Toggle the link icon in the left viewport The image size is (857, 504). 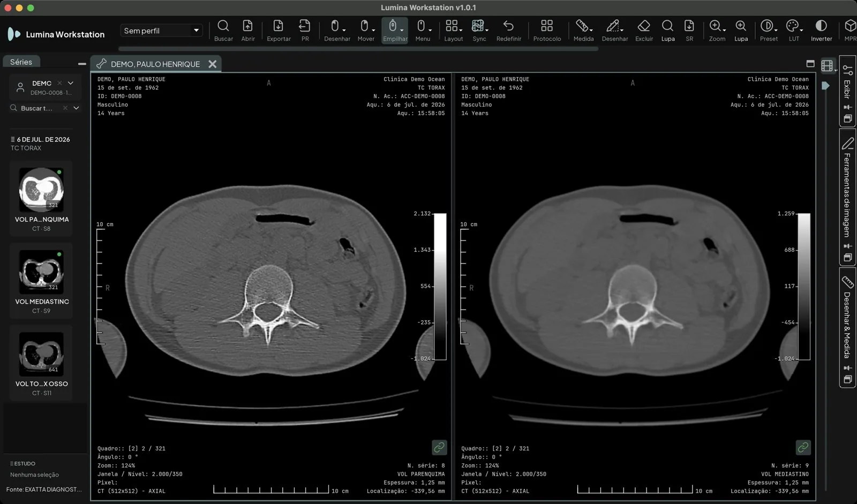coord(439,447)
